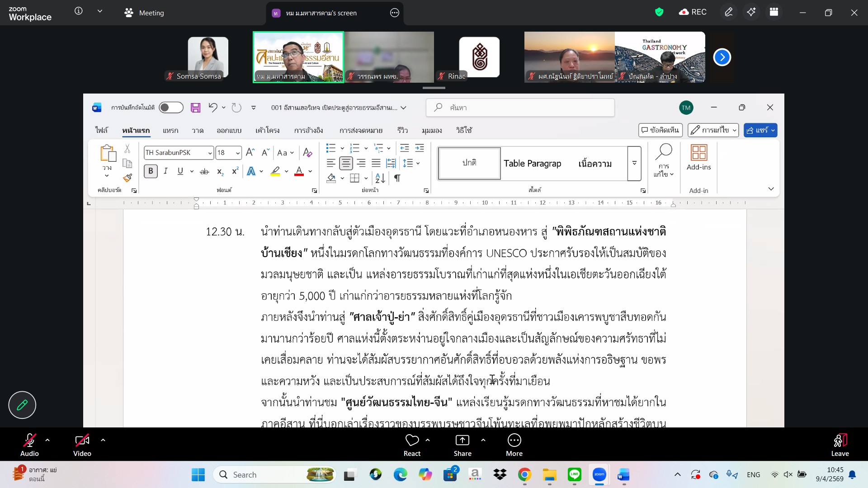This screenshot has height=488, width=868.
Task: Open the Add-ins icon
Action: tap(698, 157)
